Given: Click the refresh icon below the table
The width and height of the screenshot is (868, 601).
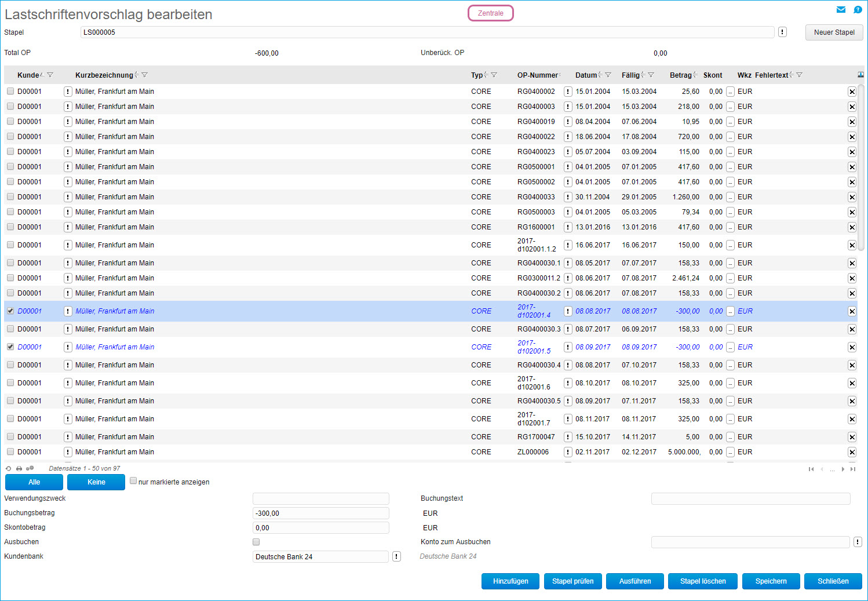Looking at the screenshot, I should tap(8, 469).
